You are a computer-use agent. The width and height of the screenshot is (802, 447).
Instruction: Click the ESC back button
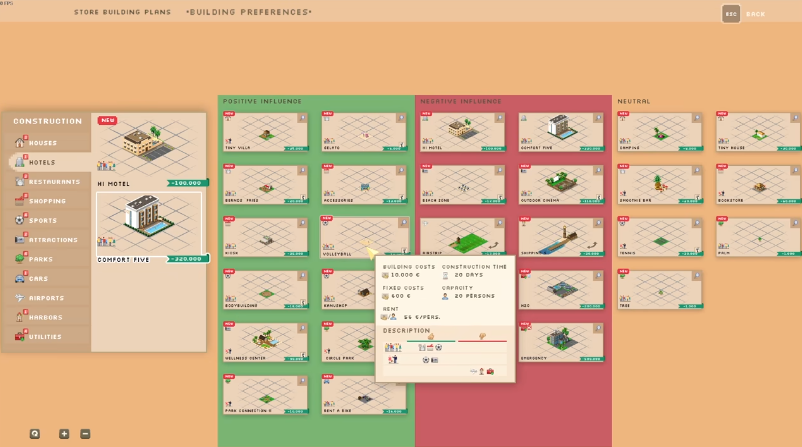click(731, 14)
